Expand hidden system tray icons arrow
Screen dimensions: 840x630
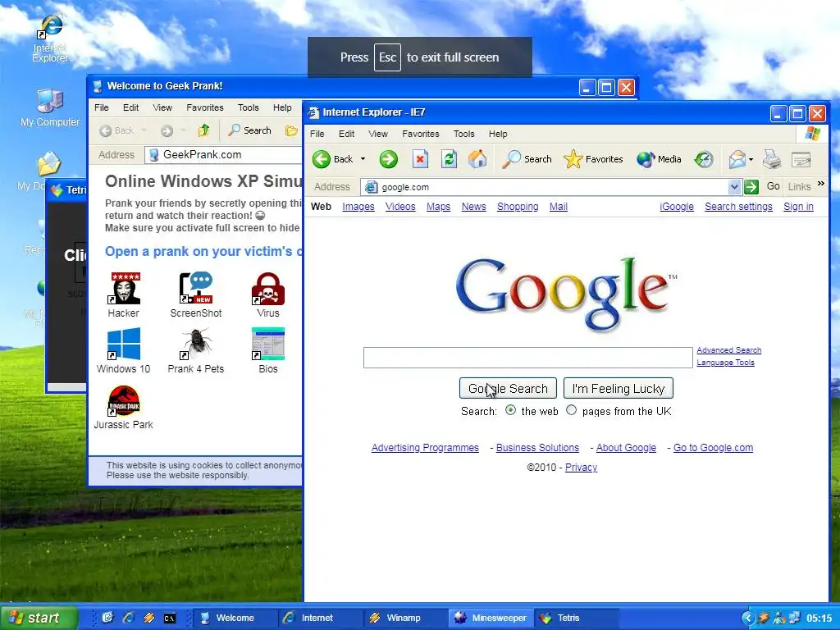click(747, 619)
